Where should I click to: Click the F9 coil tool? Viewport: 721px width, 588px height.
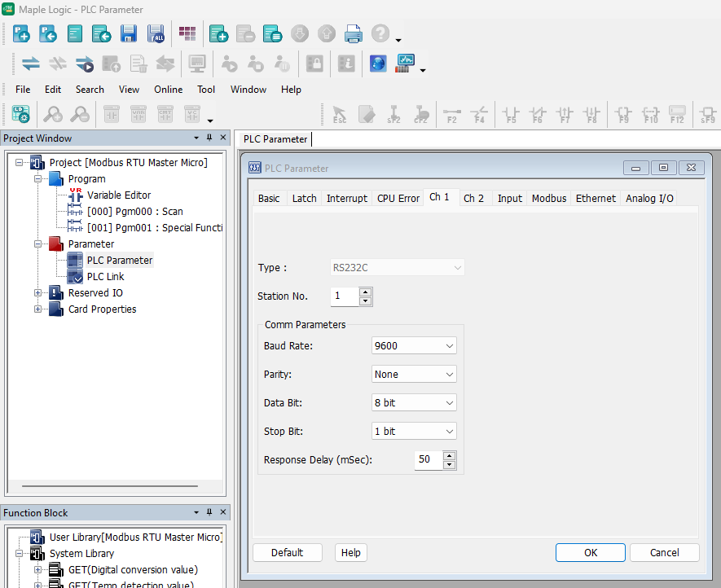(623, 115)
